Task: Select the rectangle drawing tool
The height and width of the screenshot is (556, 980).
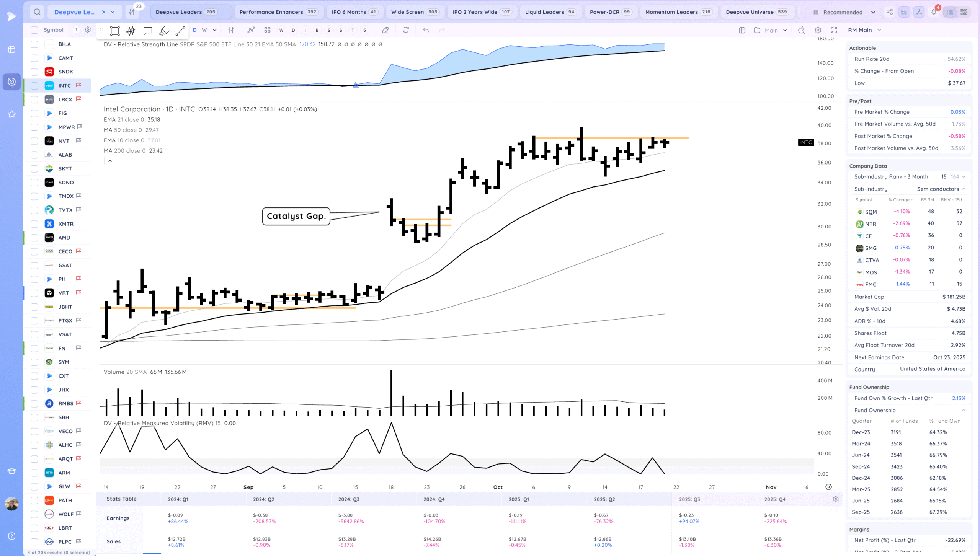Action: click(115, 31)
